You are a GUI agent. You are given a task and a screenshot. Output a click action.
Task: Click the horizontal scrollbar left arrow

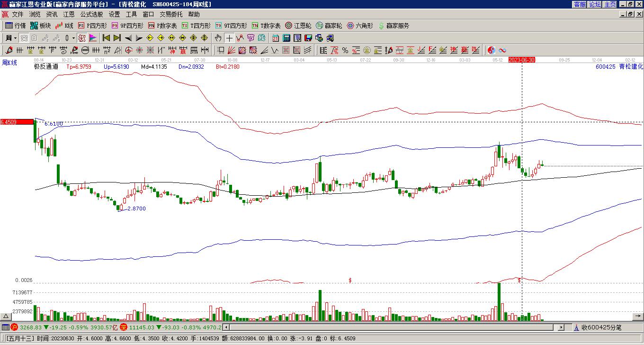[226, 327]
